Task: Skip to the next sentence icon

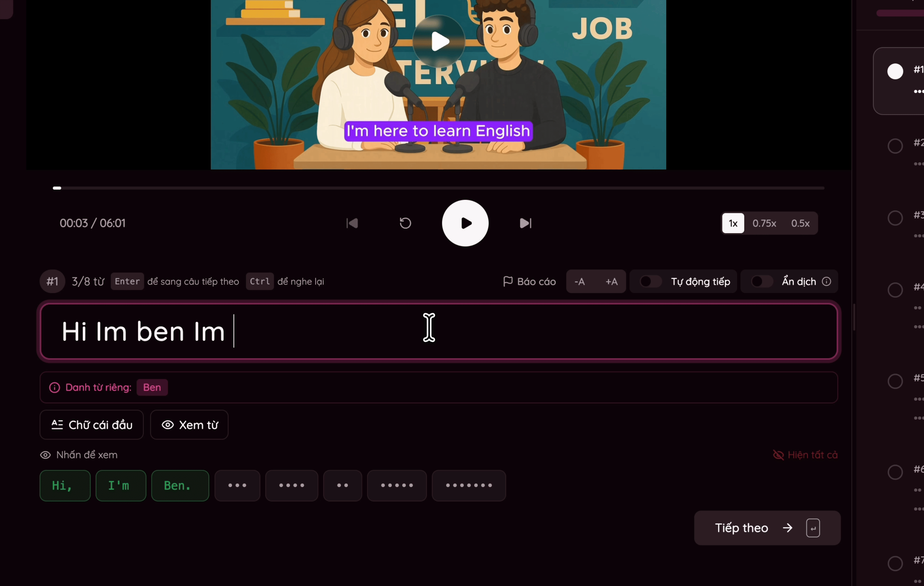Action: (525, 223)
